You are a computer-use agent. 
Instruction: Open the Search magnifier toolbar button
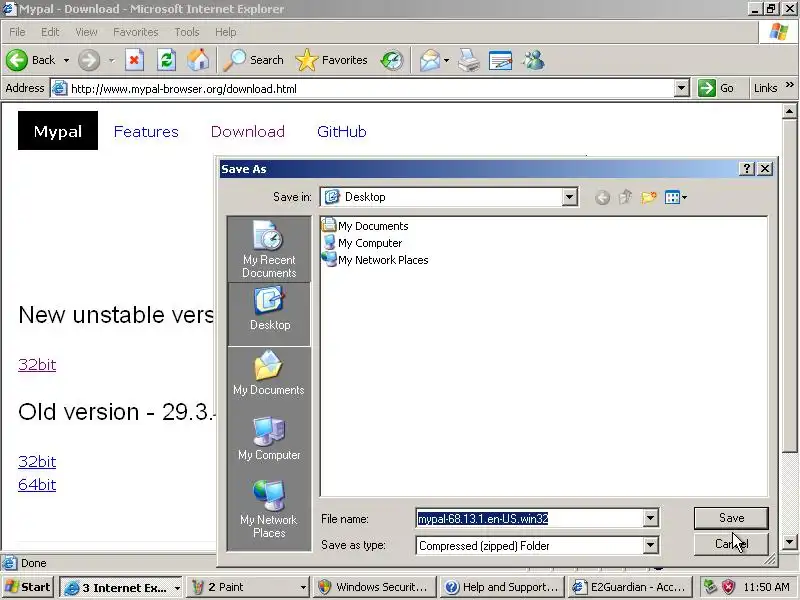point(254,60)
